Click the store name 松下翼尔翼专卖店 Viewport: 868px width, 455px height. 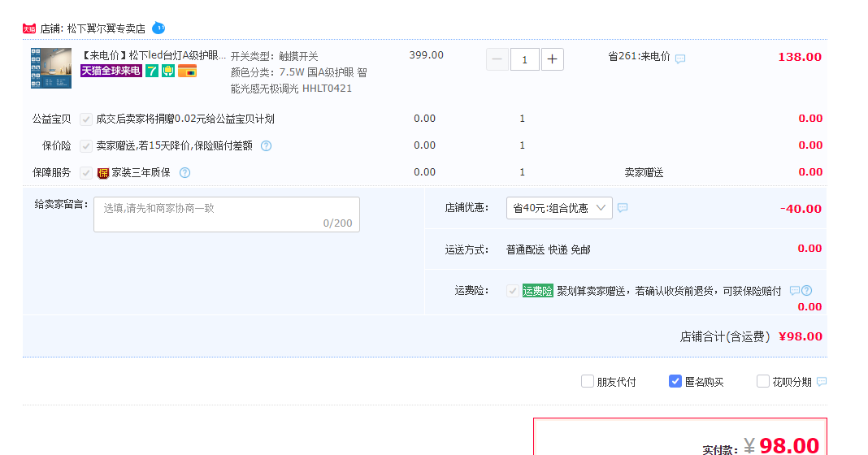[x=106, y=28]
